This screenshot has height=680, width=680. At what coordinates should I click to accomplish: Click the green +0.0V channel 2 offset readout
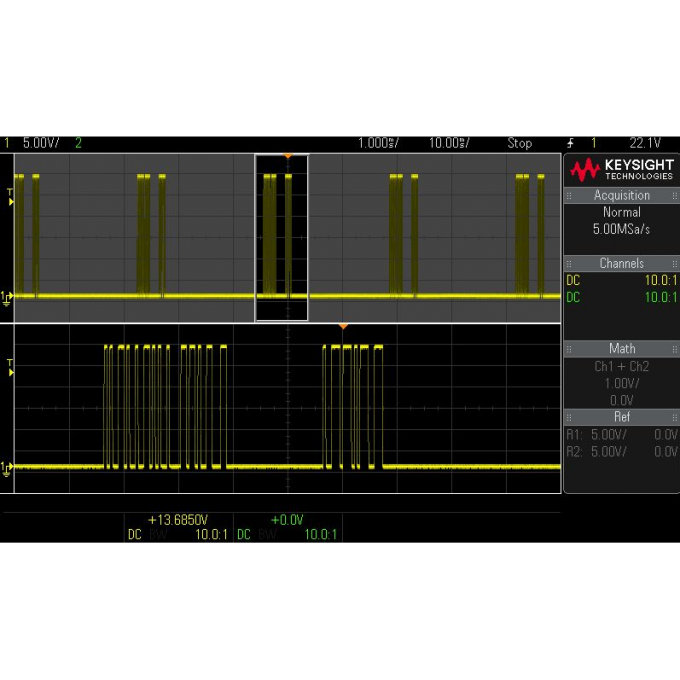tap(287, 520)
